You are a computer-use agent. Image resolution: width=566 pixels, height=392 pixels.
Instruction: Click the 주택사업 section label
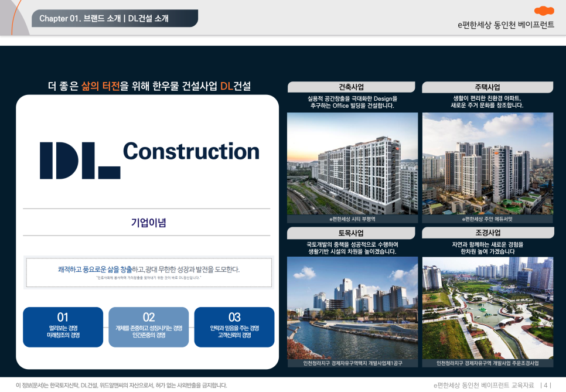coord(487,87)
